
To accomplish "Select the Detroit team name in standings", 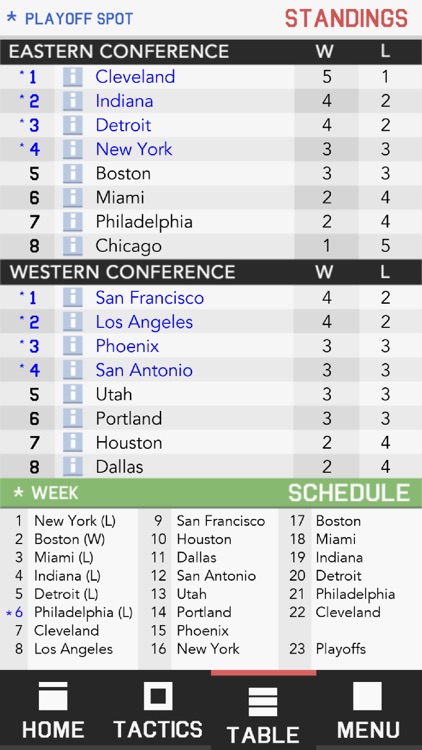I will point(123,125).
